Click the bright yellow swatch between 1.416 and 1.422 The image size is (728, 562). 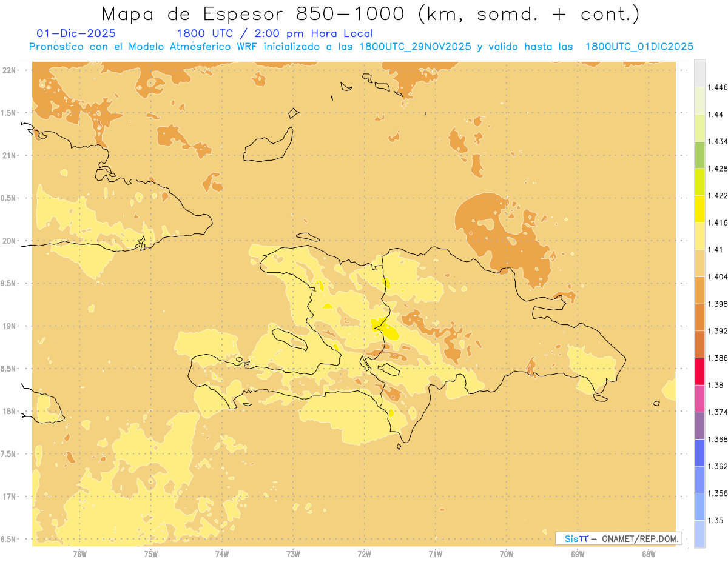pos(699,209)
